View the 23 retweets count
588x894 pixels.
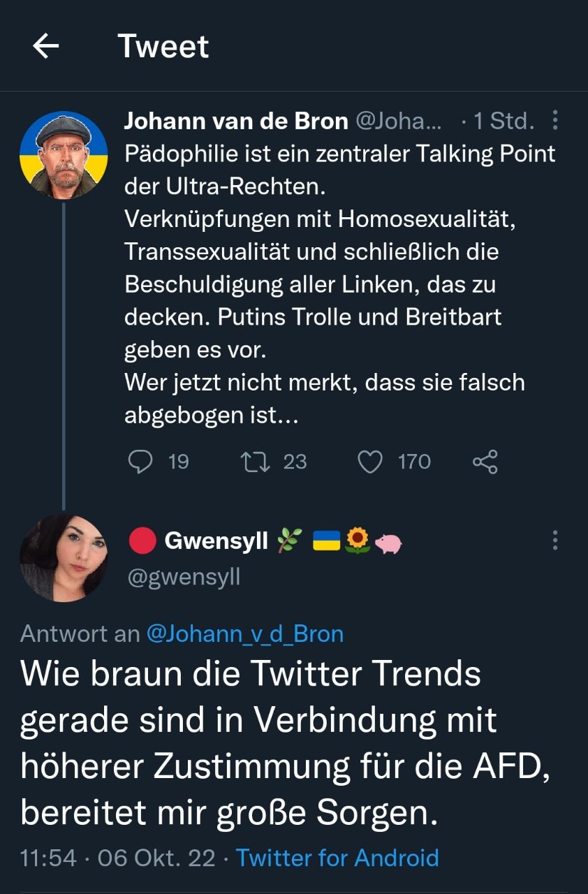tap(295, 462)
